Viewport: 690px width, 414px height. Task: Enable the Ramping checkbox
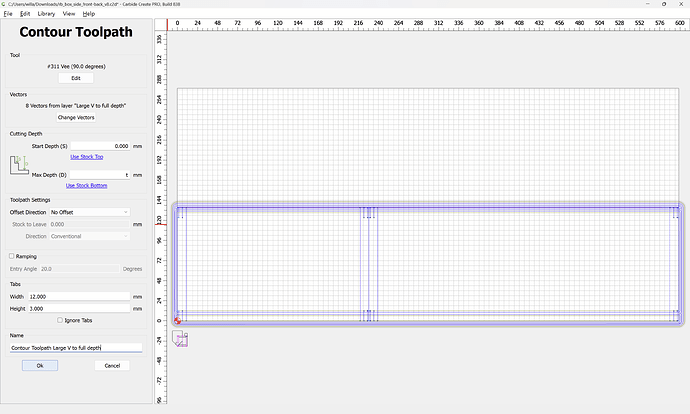click(x=12, y=256)
